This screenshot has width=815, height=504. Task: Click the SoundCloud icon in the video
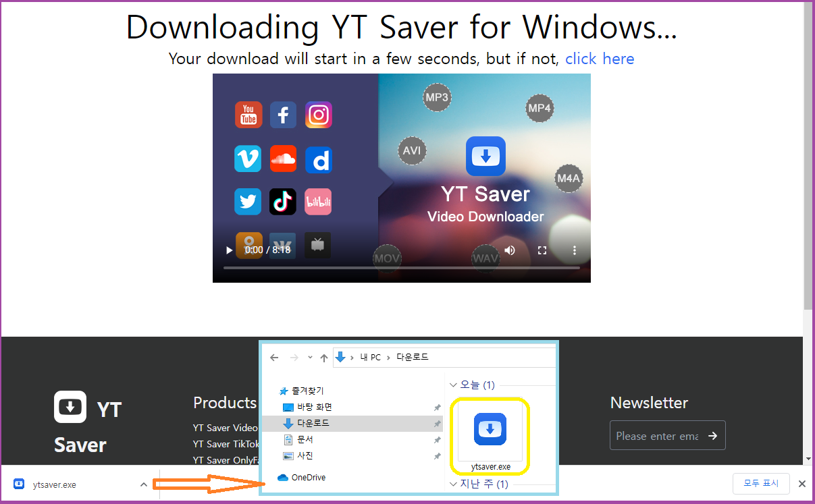(283, 159)
